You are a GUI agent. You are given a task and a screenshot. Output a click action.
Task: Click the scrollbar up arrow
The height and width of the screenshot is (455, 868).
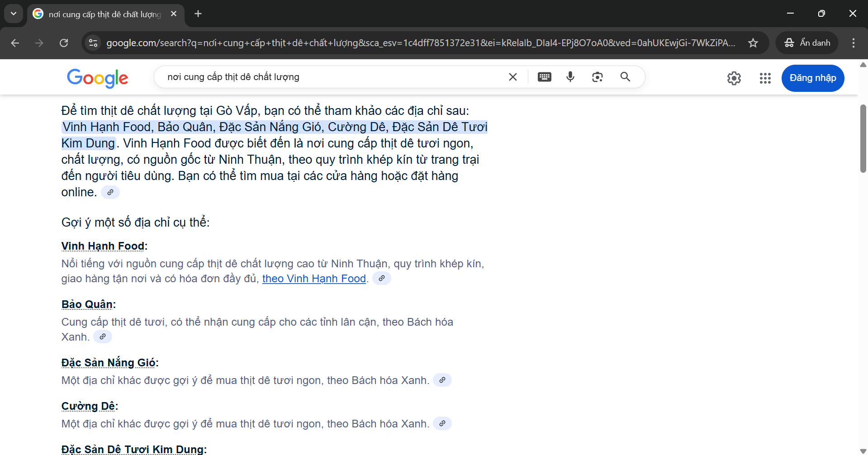tap(863, 65)
